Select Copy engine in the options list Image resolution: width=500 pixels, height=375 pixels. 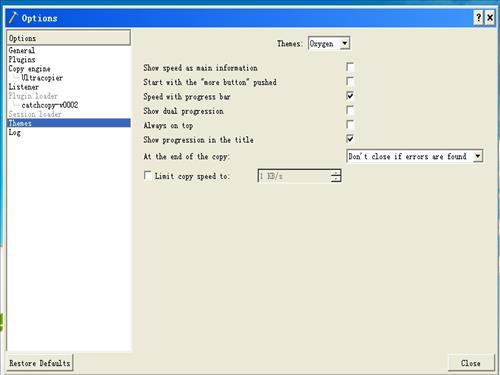(x=29, y=69)
